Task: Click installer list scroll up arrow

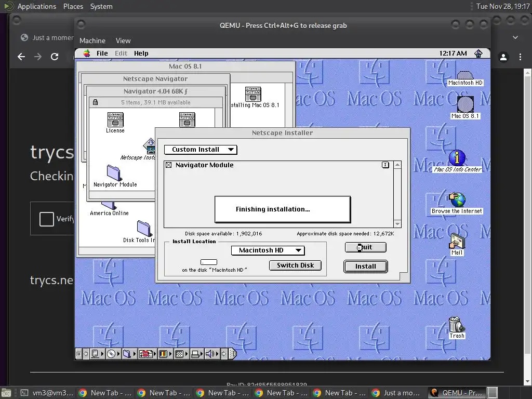Action: pyautogui.click(x=397, y=165)
